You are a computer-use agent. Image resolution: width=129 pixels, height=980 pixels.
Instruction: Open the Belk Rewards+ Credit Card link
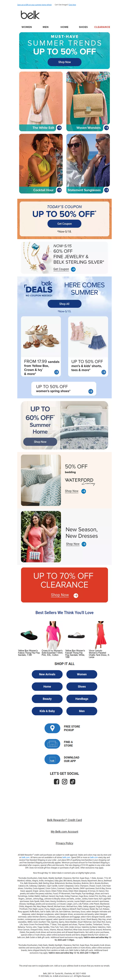[64, 820]
